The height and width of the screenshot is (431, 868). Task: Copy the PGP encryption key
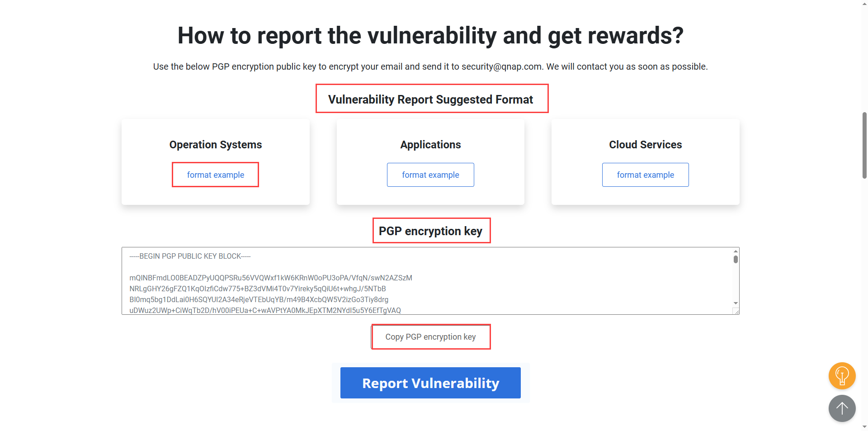430,337
